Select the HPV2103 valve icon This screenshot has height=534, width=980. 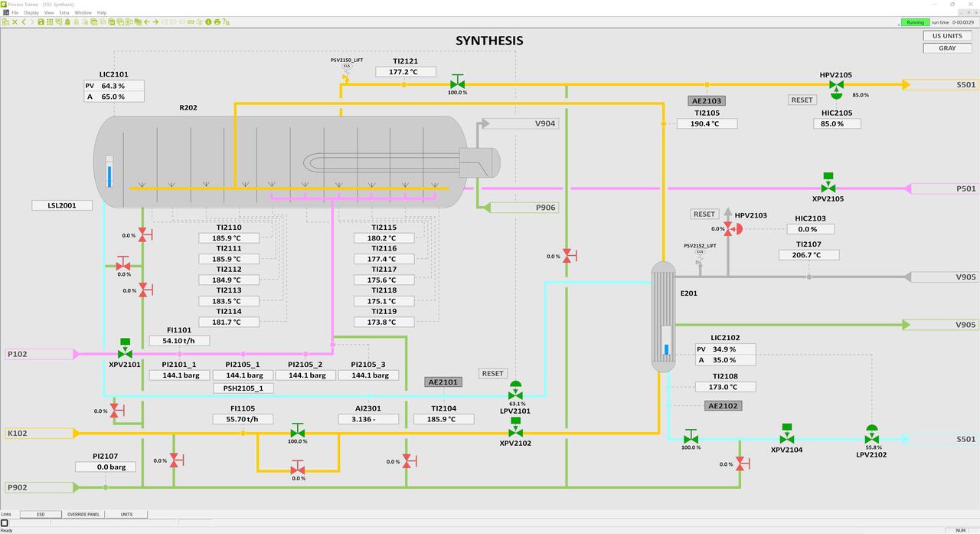tap(729, 228)
